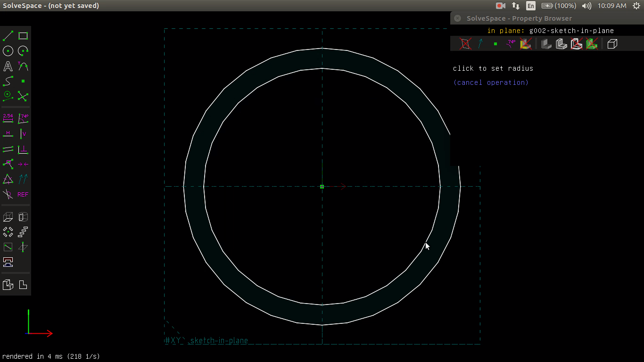
Task: Switch to nearest isometric view
Action: point(8,285)
